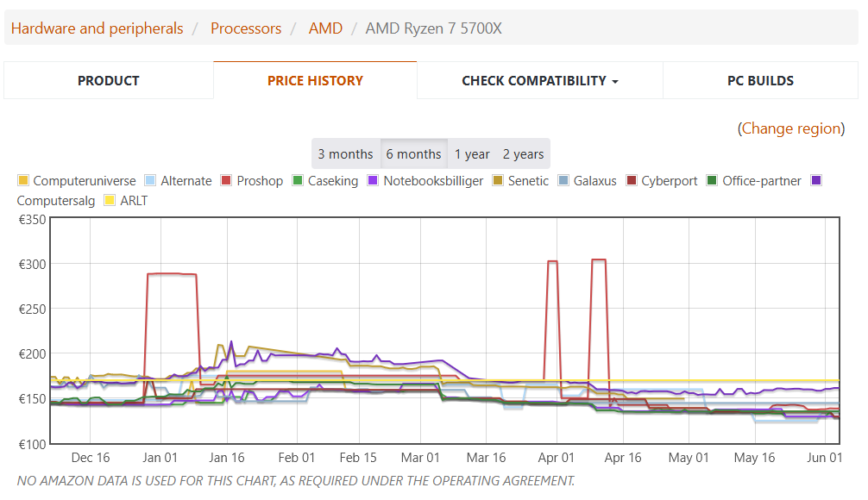Screen dimensions: 868x500
Task: Show 3 months price range
Action: pyautogui.click(x=345, y=153)
